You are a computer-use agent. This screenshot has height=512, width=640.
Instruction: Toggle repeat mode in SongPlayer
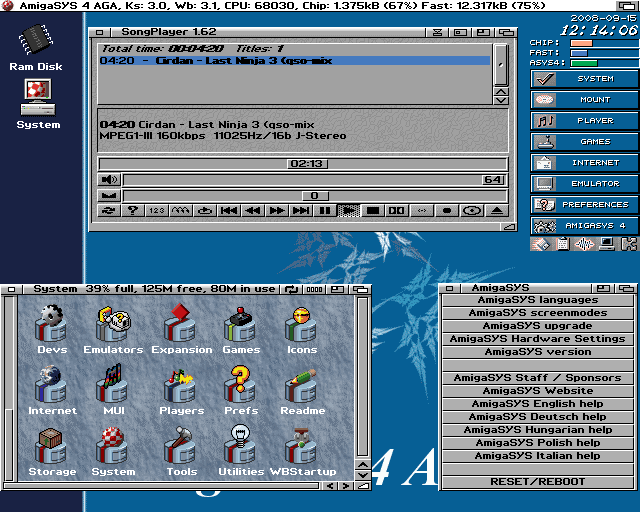109,211
